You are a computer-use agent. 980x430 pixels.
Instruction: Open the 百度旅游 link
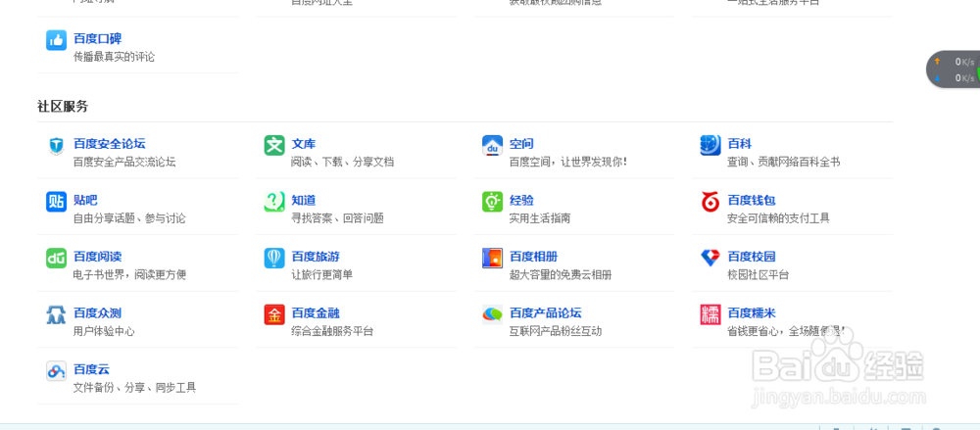[x=316, y=257]
